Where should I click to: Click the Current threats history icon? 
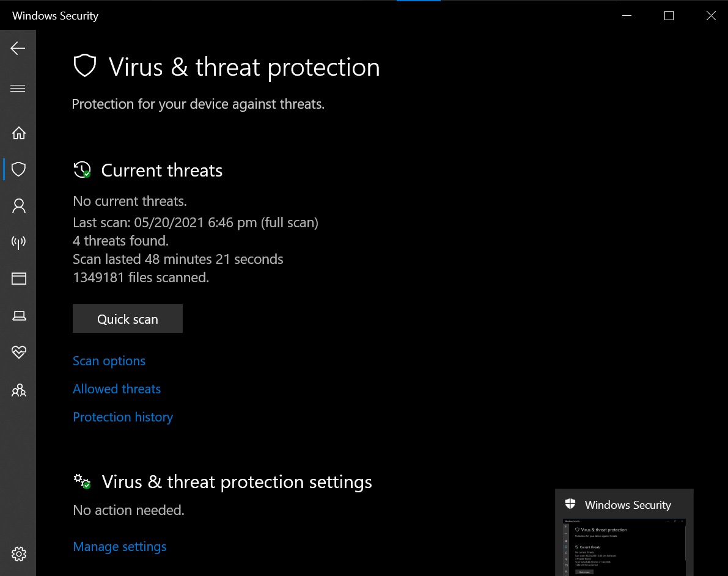coord(82,170)
